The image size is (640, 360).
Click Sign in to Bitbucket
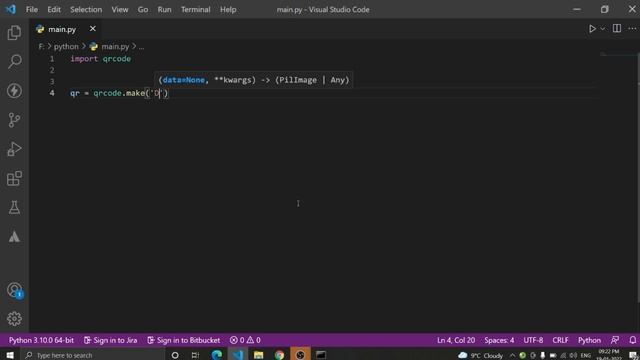pos(184,340)
